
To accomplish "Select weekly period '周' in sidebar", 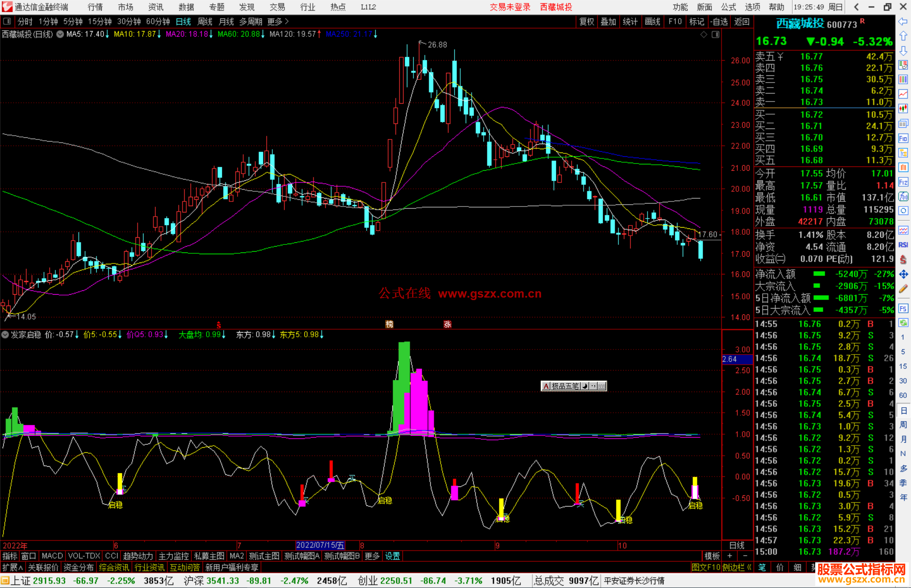I will coord(903,425).
